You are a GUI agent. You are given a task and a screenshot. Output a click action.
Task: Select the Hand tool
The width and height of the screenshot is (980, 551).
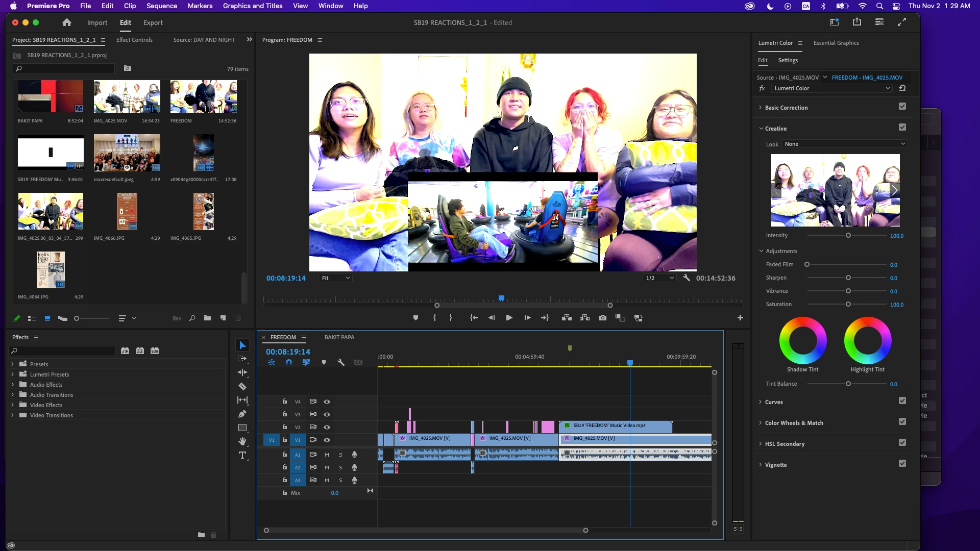point(242,441)
